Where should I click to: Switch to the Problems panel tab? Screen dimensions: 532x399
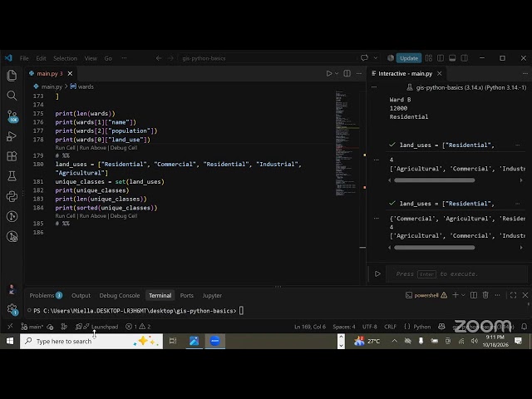[46, 296]
